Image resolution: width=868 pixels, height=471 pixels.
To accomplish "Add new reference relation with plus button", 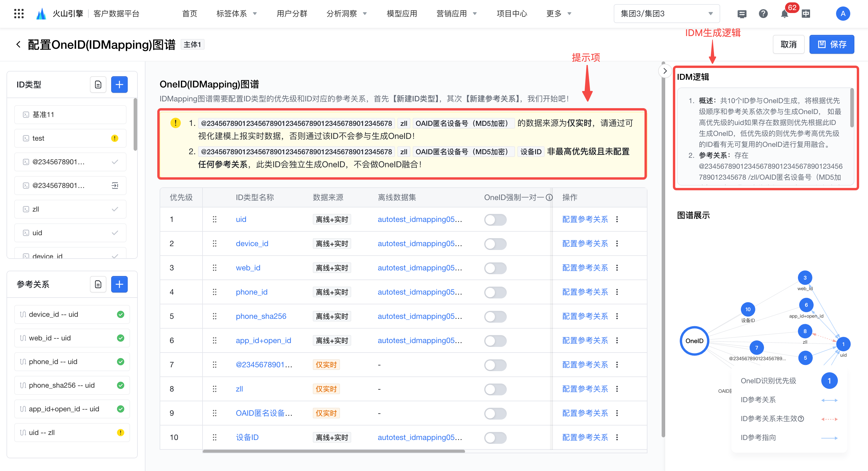I will (119, 284).
